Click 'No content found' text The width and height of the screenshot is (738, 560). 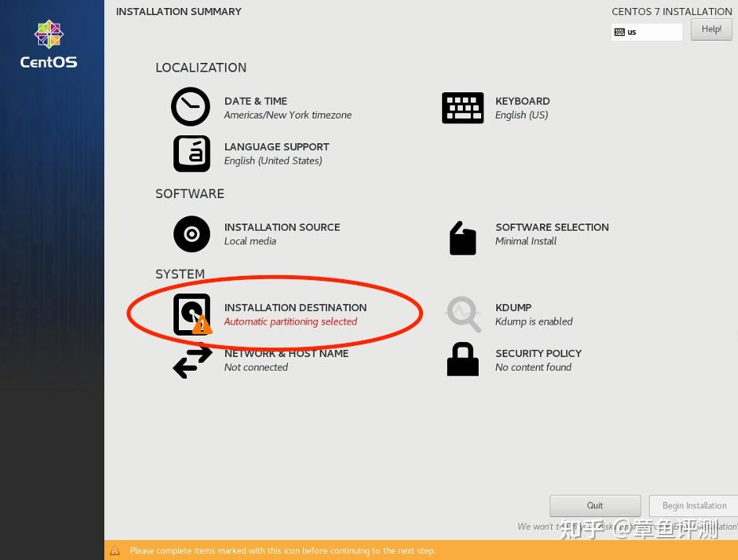(534, 367)
